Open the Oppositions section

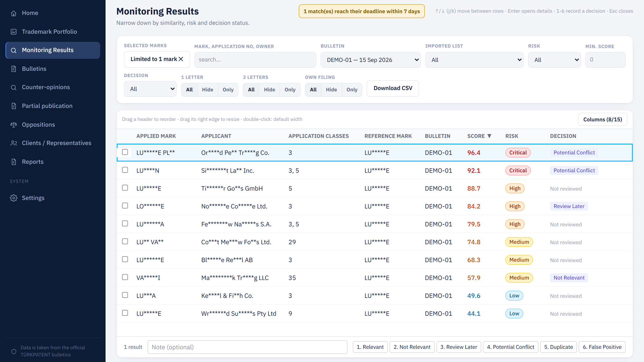53,125
